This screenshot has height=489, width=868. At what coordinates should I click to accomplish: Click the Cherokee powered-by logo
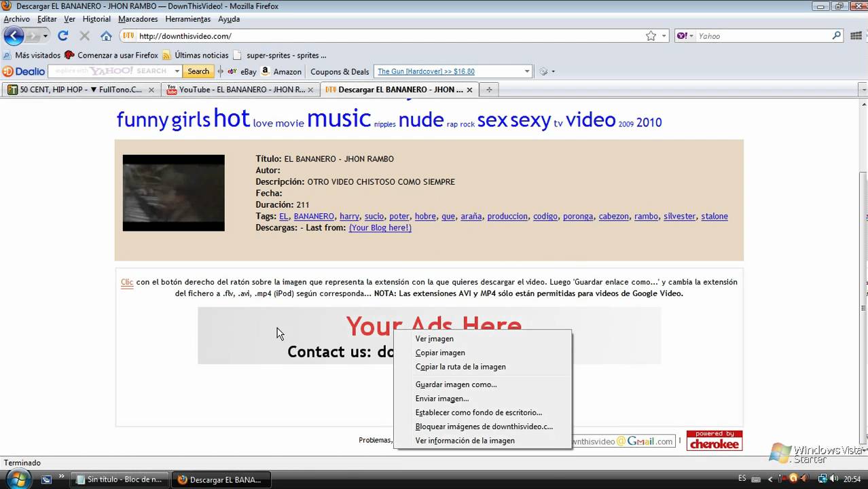coord(714,441)
